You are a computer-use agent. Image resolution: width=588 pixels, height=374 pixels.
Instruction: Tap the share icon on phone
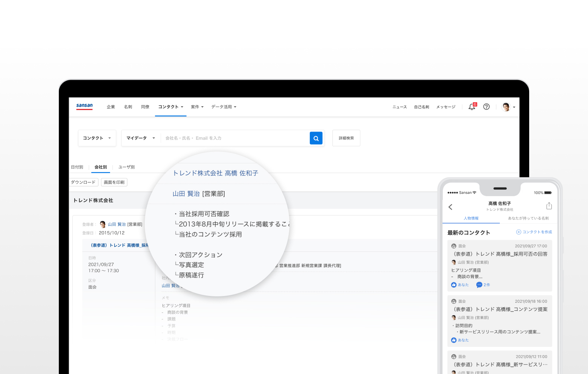point(549,206)
